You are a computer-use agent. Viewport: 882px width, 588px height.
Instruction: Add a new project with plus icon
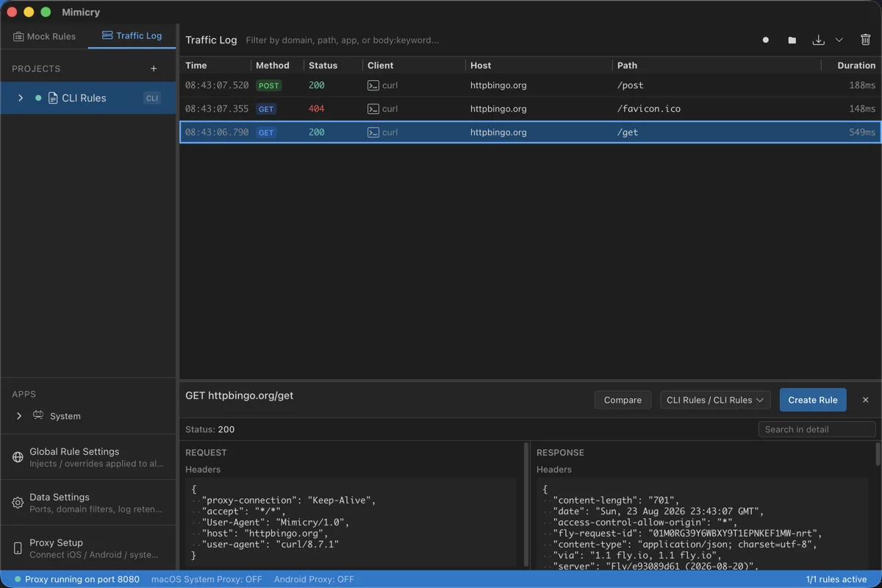(154, 68)
